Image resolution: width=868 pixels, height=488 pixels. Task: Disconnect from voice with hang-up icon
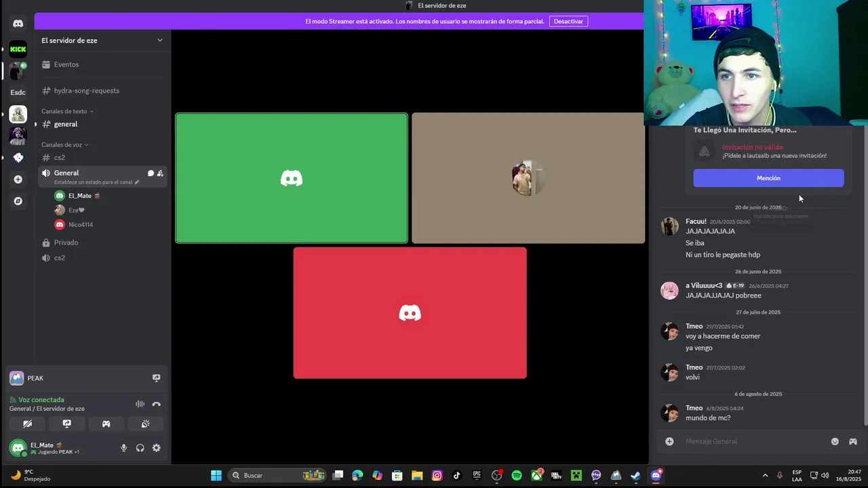pos(157,404)
